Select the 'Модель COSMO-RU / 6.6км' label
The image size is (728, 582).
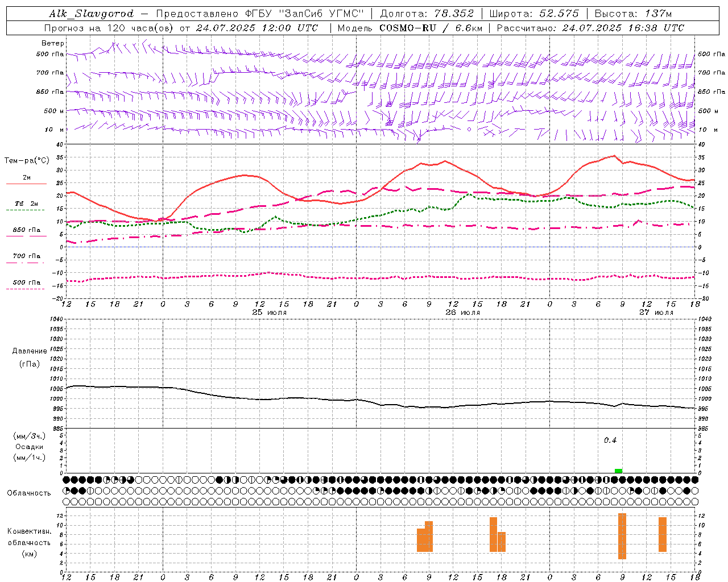(x=410, y=28)
